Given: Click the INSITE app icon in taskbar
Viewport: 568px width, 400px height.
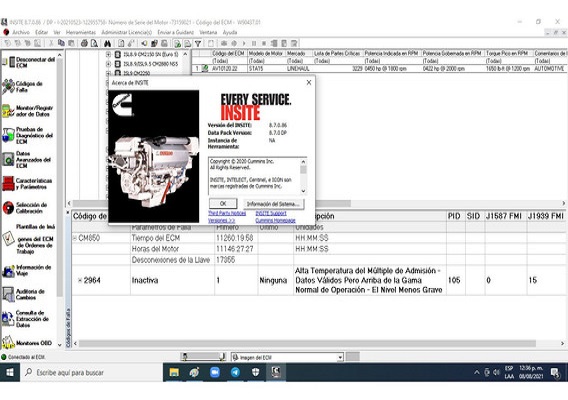Looking at the screenshot, I should tap(276, 372).
